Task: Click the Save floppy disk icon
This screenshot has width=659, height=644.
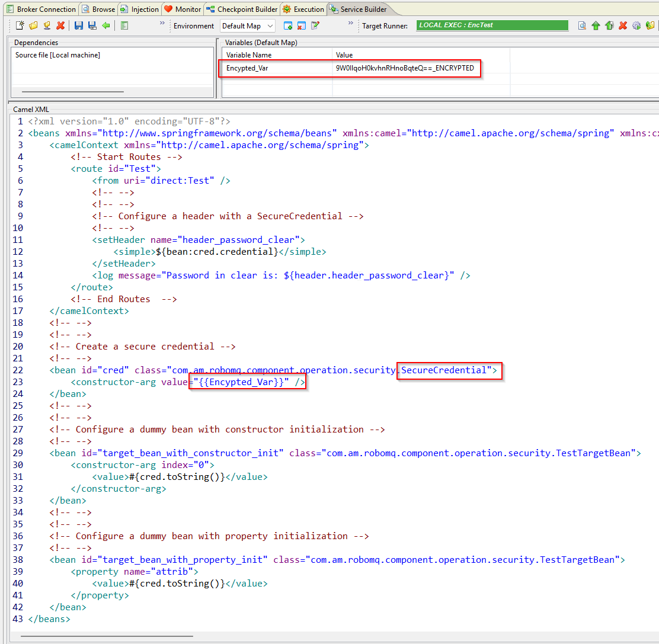Action: point(79,25)
